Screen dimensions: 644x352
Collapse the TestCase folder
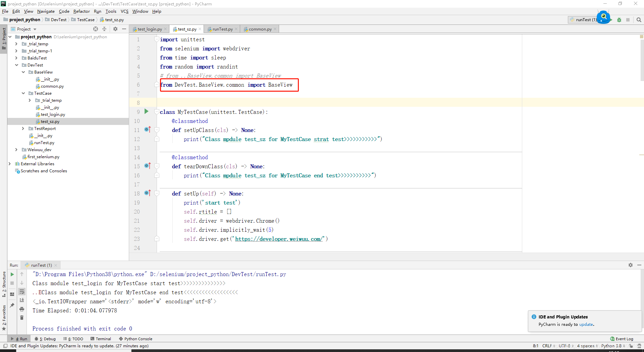[x=23, y=93]
